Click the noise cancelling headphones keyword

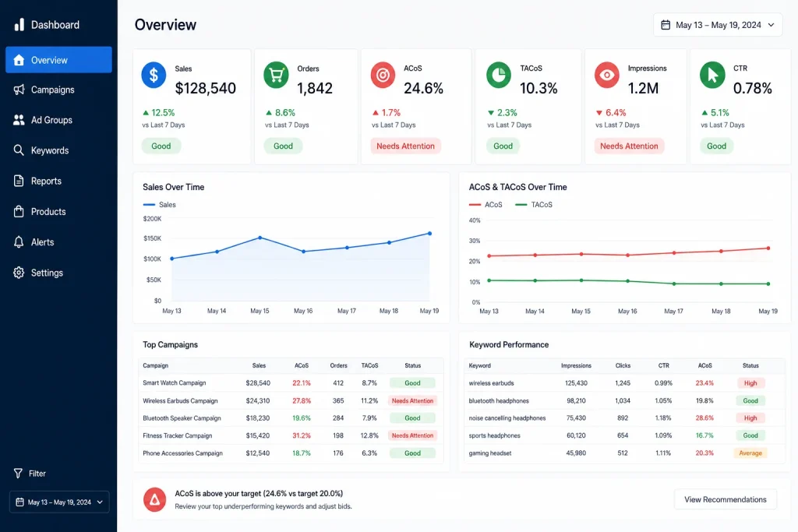pyautogui.click(x=507, y=418)
